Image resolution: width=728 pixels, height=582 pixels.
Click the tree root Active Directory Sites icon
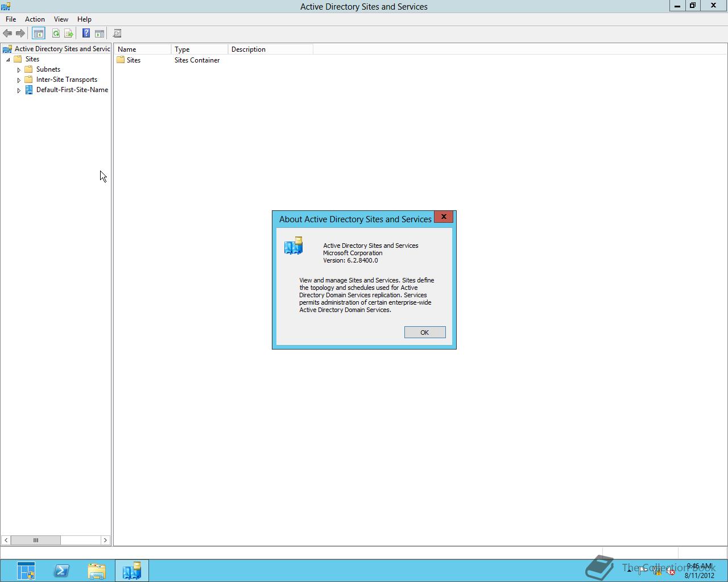[7, 49]
